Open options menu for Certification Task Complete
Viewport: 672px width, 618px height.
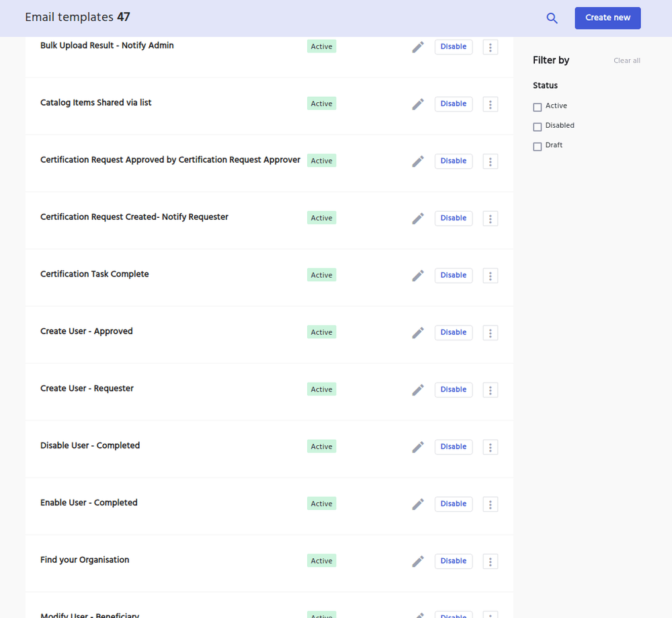490,275
